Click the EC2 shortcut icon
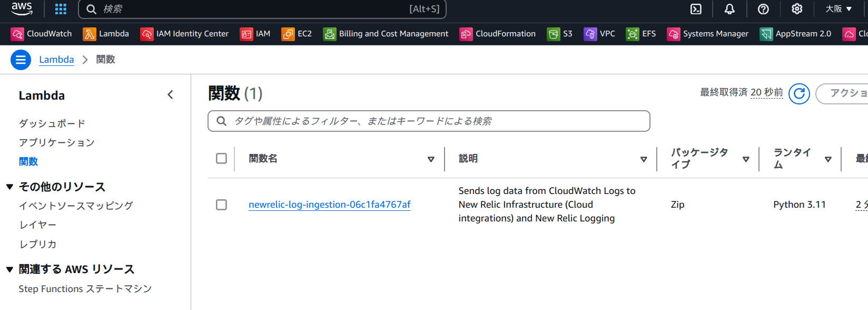This screenshot has width=868, height=310. (288, 34)
